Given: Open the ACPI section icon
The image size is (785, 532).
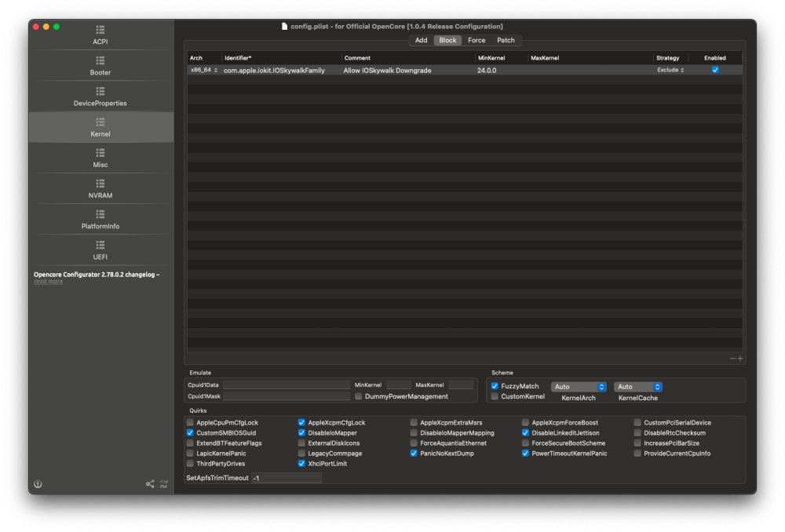Looking at the screenshot, I should point(100,30).
